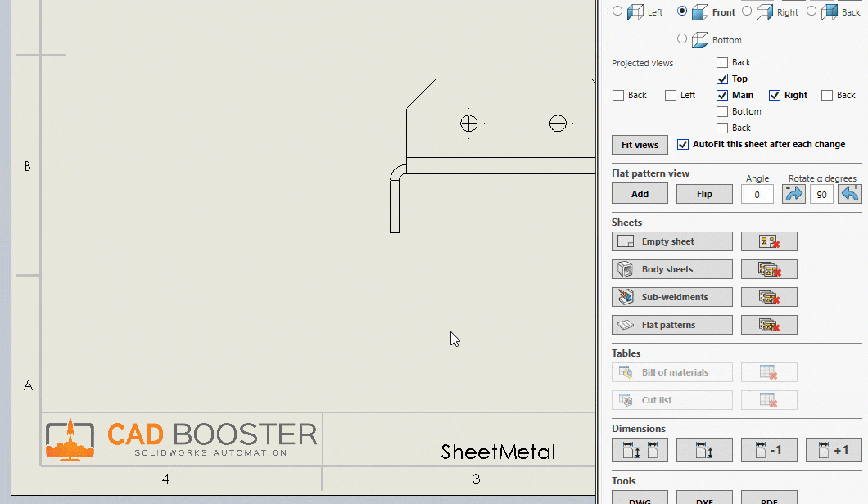Click the single dimension tool icon
The height and width of the screenshot is (504, 868).
(704, 450)
